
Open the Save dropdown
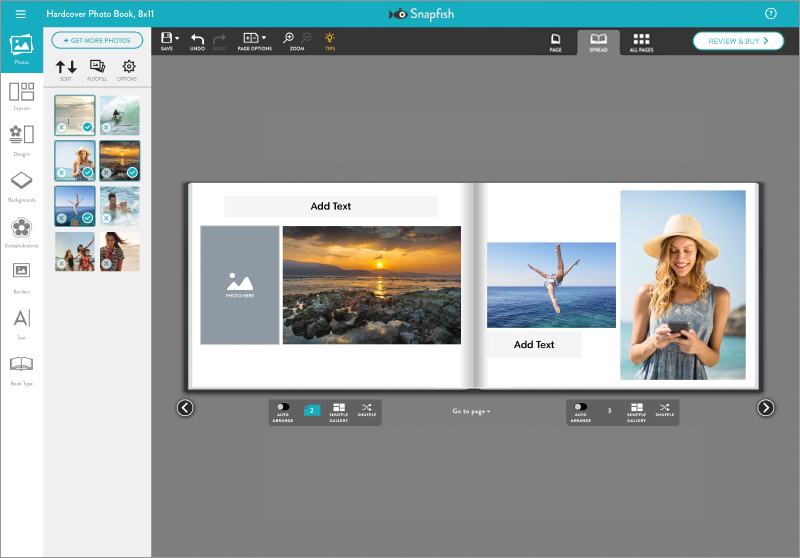point(169,39)
